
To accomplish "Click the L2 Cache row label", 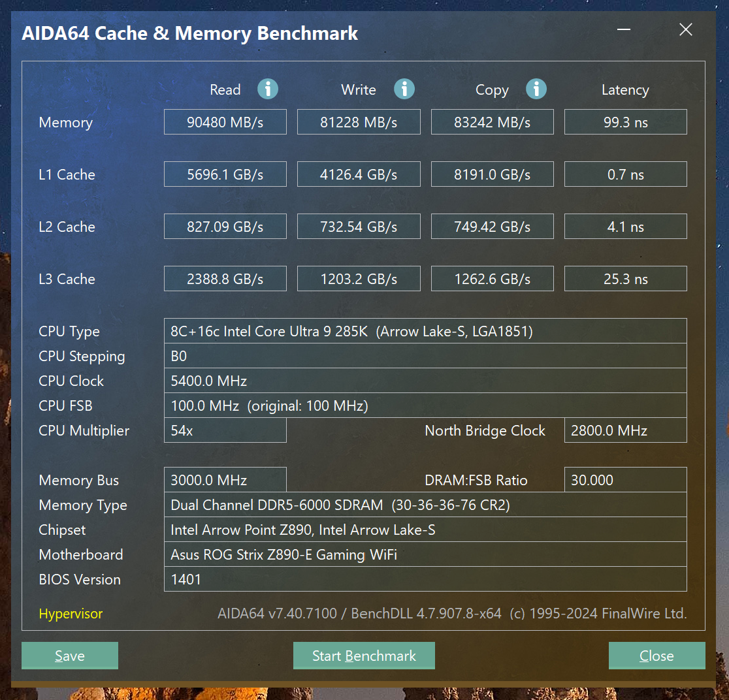I will (x=67, y=227).
